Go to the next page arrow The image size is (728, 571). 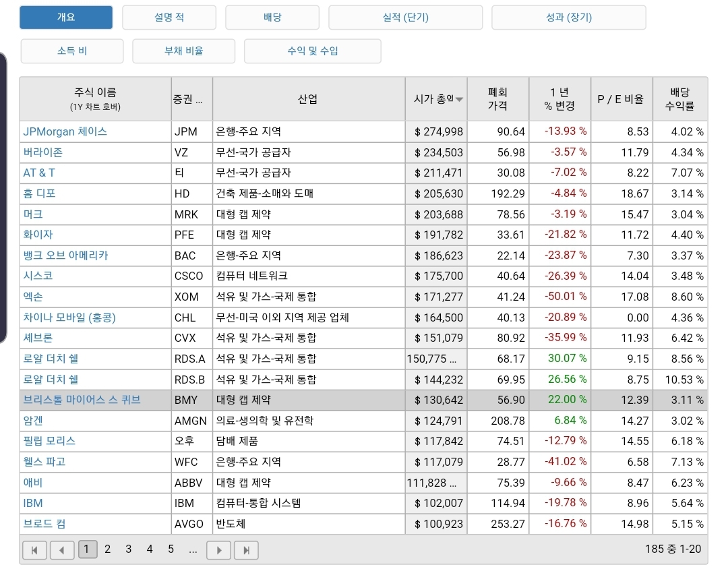pos(218,550)
